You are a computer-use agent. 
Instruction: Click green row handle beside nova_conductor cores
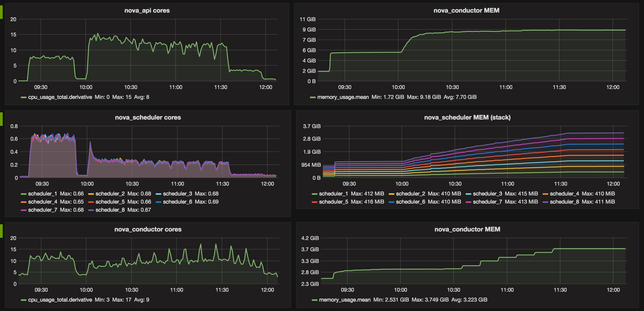(x=1, y=231)
